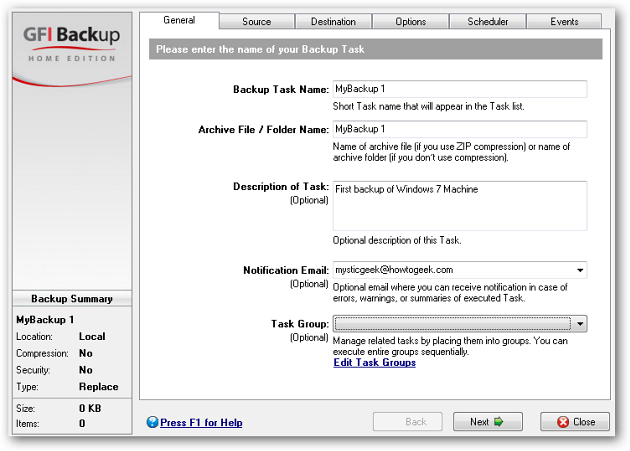Expand the Task Group dropdown arrow

pos(580,324)
